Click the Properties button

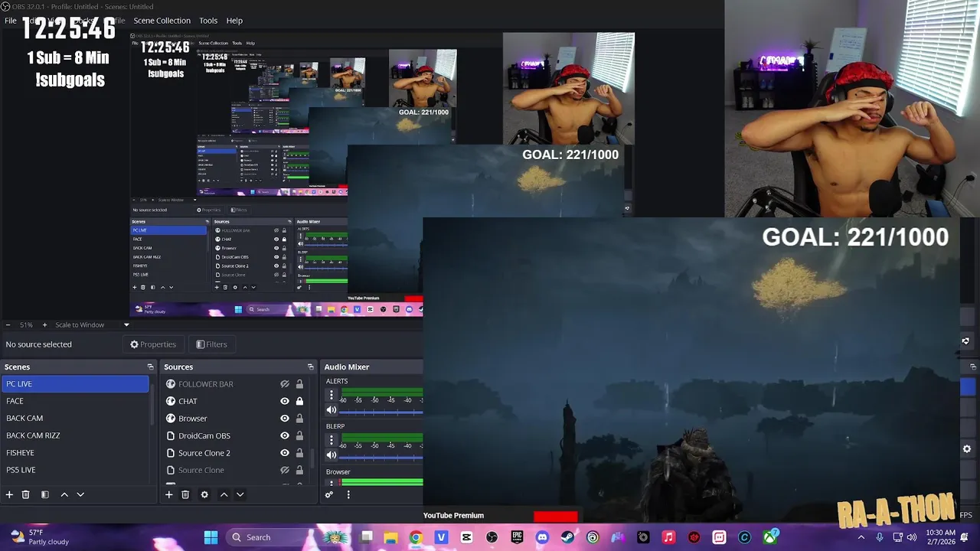point(153,344)
